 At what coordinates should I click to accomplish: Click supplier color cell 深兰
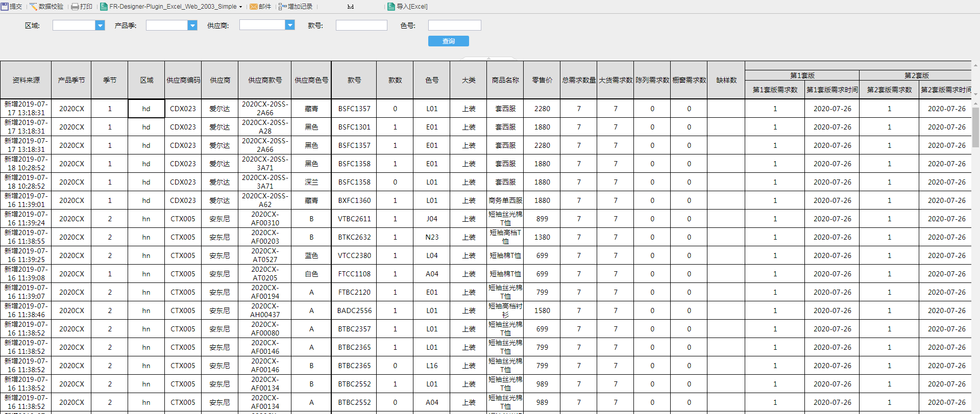pyautogui.click(x=311, y=182)
